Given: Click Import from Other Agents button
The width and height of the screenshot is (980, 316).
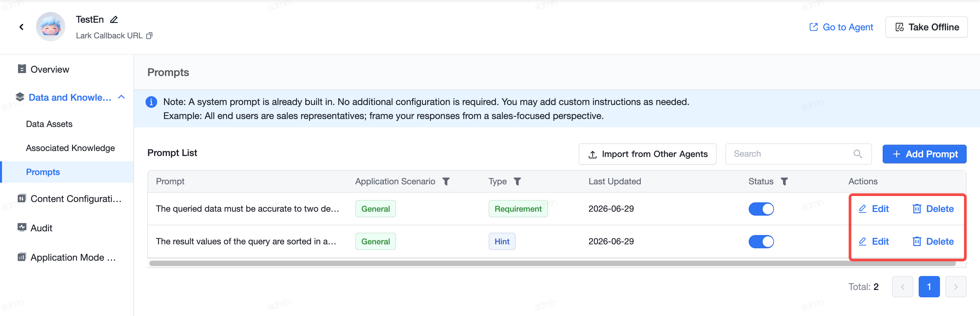Looking at the screenshot, I should (x=647, y=154).
